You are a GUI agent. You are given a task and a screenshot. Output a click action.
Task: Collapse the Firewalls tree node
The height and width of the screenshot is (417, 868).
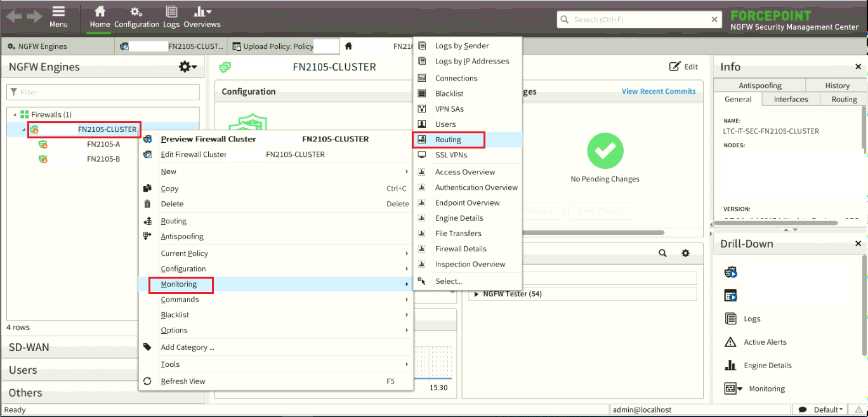13,115
